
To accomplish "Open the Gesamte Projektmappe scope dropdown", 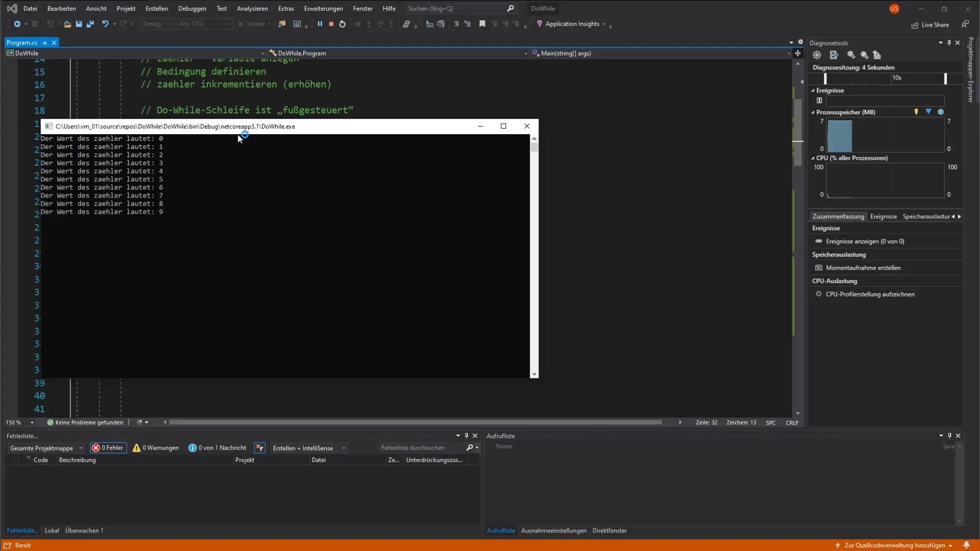I will coord(46,448).
